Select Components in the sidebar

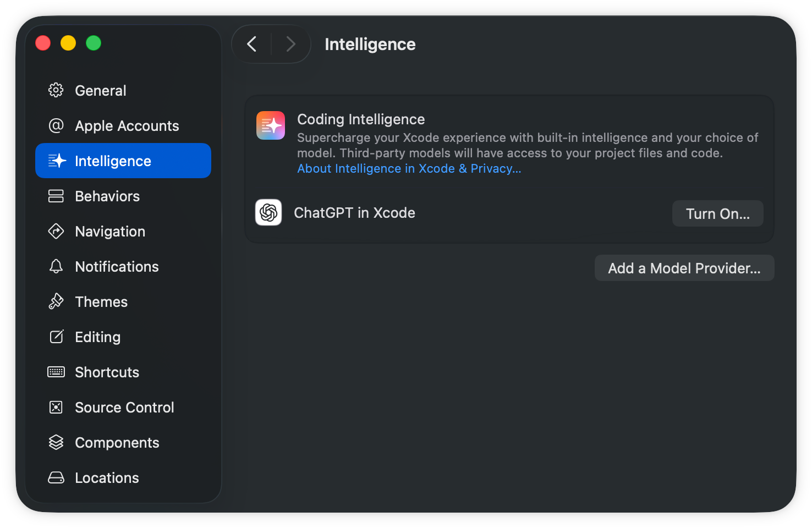coord(123,442)
